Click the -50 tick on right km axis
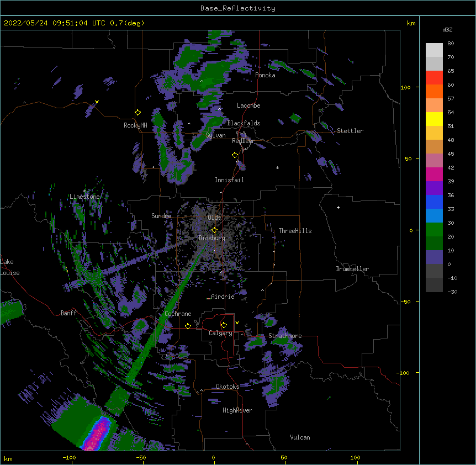Screen dimensions: 476x465 tap(405, 302)
